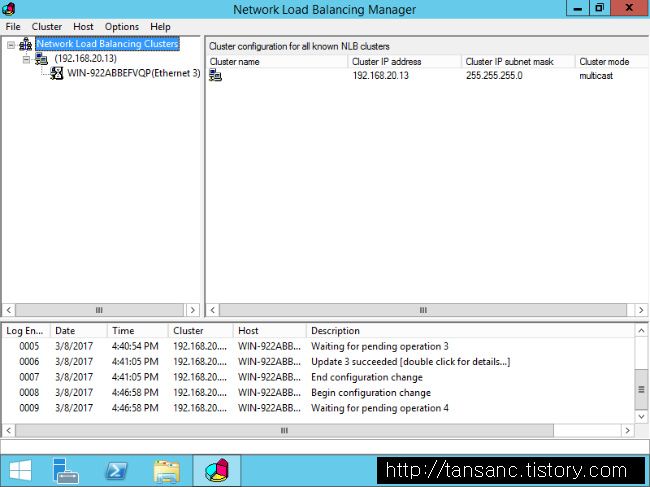Select Network Load Balancing Clusters tree item
Screen dimensions: 650x487
coord(107,44)
